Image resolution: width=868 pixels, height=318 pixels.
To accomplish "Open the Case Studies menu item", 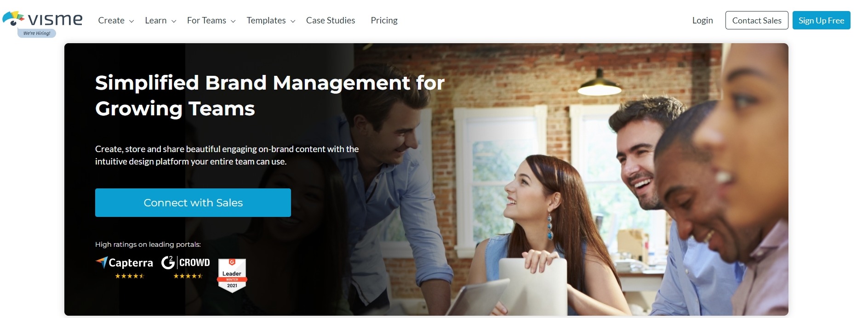I will pyautogui.click(x=331, y=20).
